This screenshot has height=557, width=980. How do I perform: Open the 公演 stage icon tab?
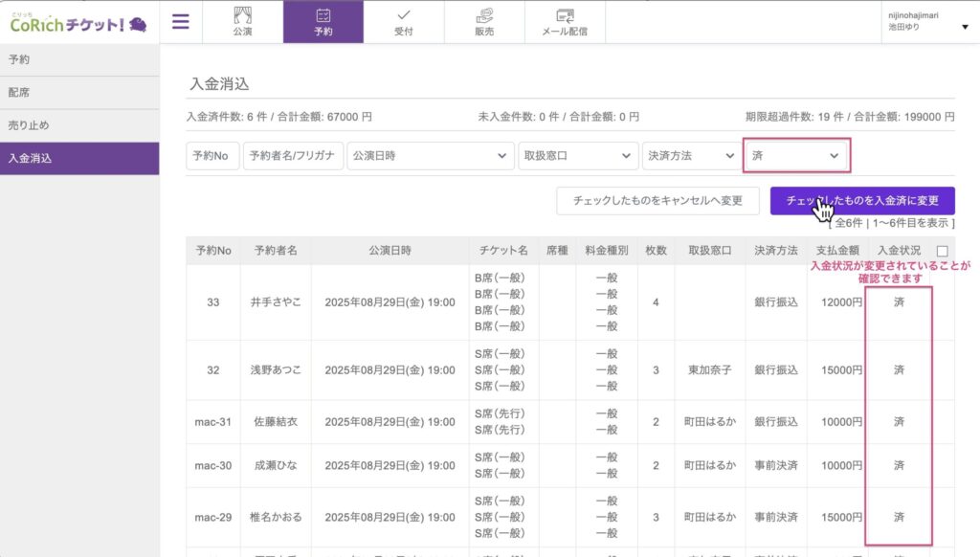[x=242, y=22]
